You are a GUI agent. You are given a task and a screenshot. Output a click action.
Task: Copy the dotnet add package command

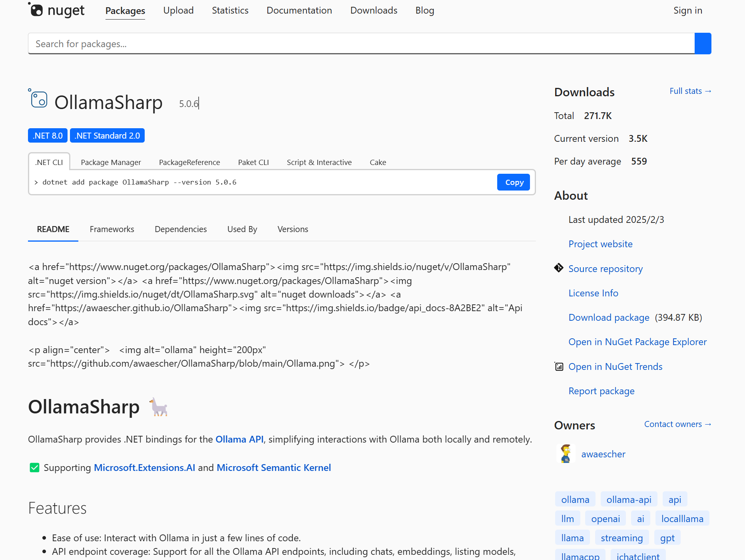click(514, 182)
